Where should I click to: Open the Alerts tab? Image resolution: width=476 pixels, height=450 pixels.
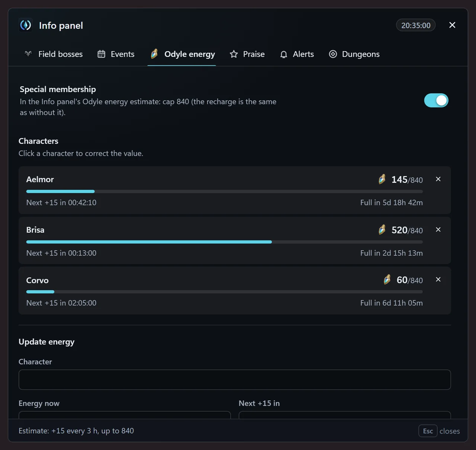[x=297, y=54]
